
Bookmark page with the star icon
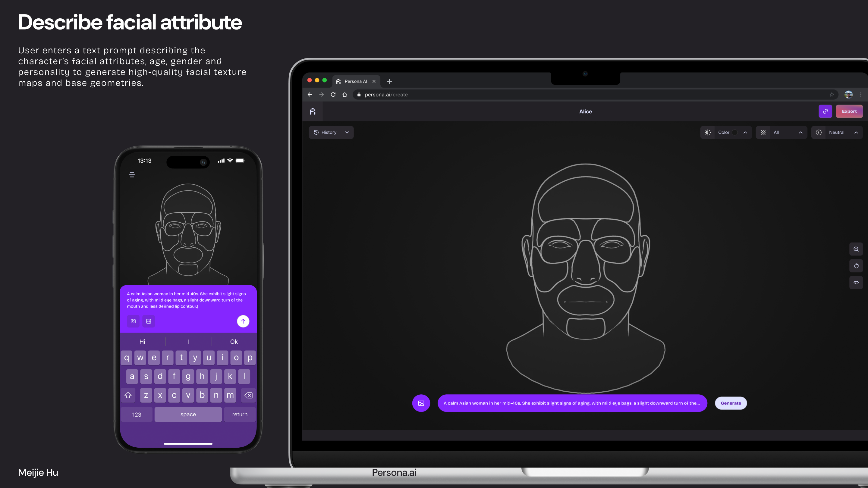[x=832, y=95]
